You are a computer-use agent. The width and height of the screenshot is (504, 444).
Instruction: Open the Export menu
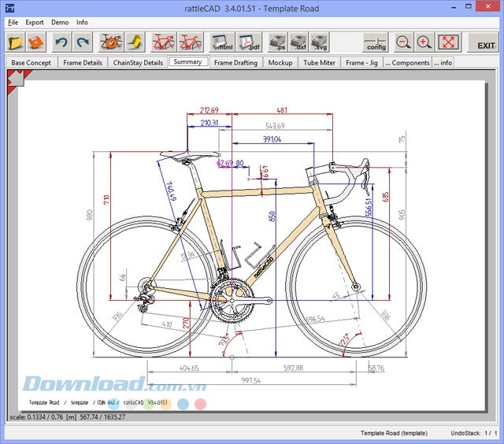35,22
